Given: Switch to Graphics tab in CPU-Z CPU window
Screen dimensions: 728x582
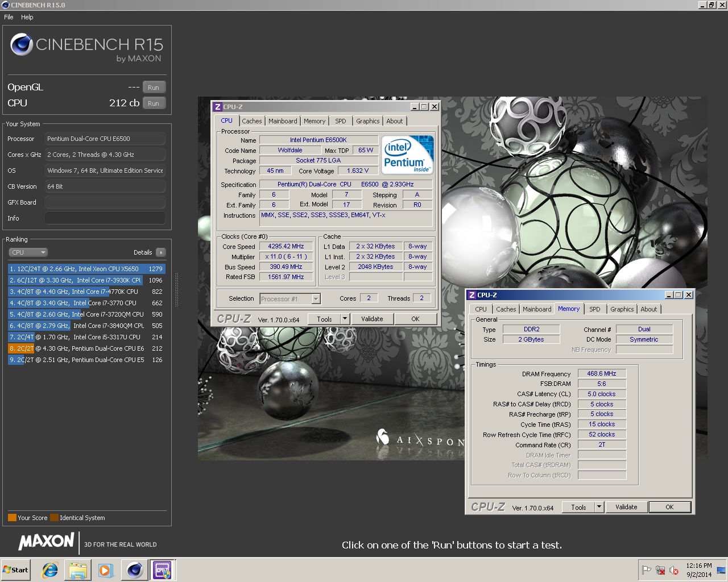Looking at the screenshot, I should pos(368,121).
